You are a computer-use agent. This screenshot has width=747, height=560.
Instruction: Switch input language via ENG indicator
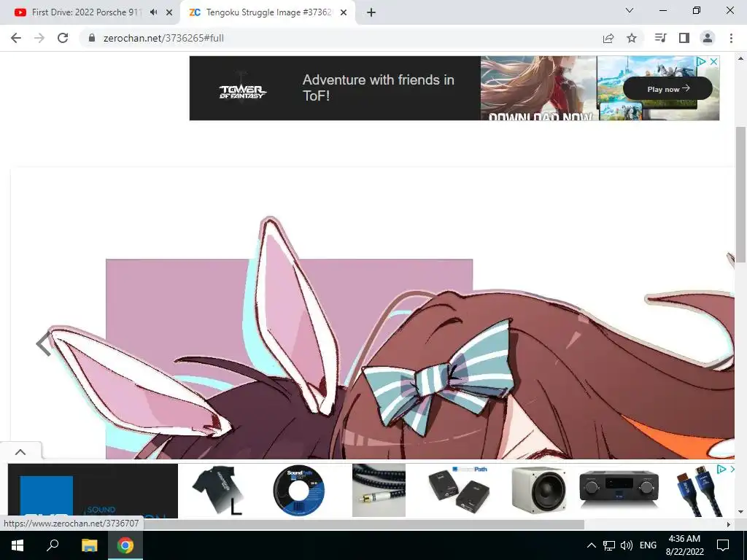tap(648, 545)
